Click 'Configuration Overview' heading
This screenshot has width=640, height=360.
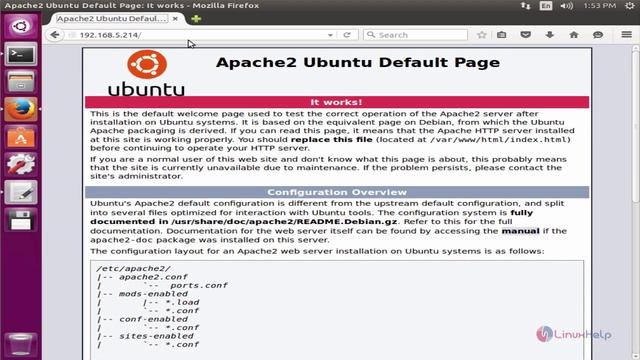tap(337, 192)
